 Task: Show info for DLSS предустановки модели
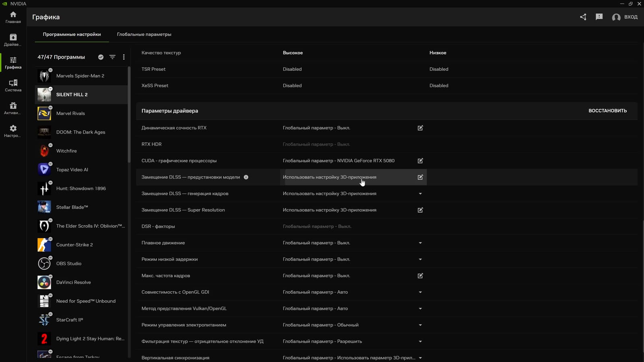pyautogui.click(x=246, y=177)
